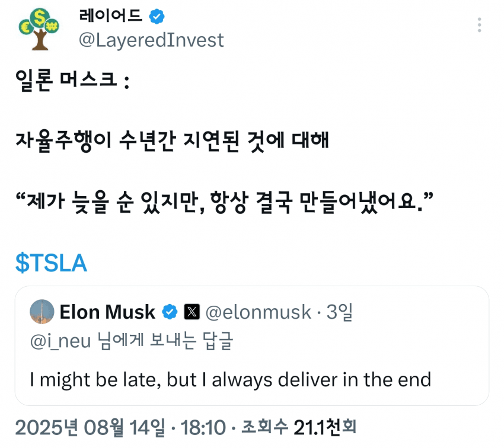Open the quoted post reading "I might be late"
The width and height of the screenshot is (504, 448).
click(235, 379)
